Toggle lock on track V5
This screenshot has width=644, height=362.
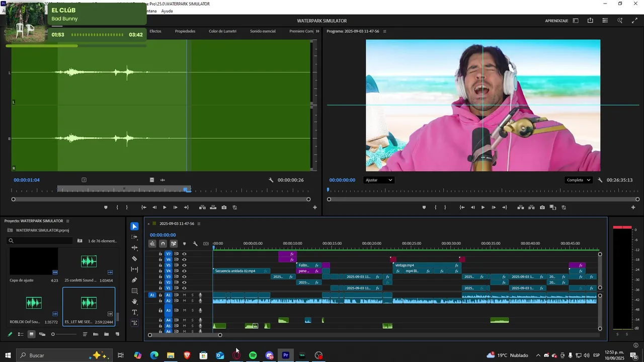click(160, 265)
